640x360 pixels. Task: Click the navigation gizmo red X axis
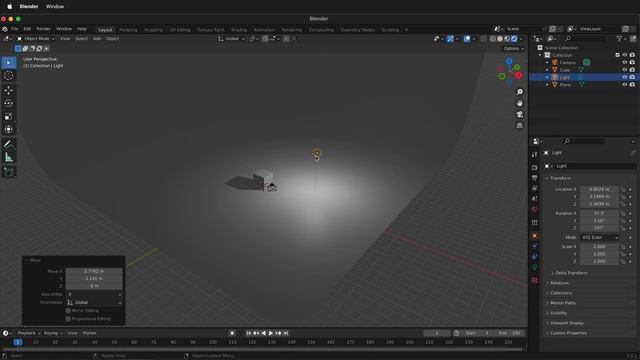pos(518,76)
